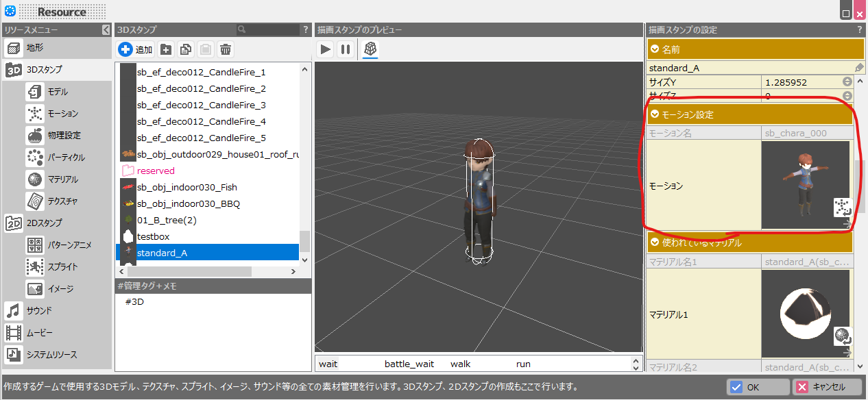Pause the stamp preview animation
868x400 pixels.
[346, 49]
